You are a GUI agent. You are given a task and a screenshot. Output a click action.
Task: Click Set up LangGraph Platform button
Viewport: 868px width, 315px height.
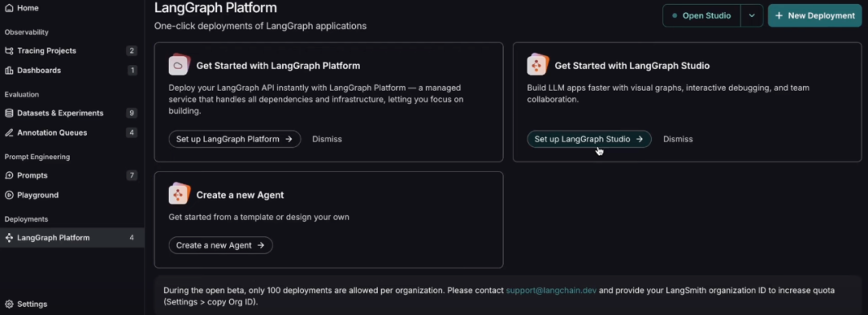point(235,139)
